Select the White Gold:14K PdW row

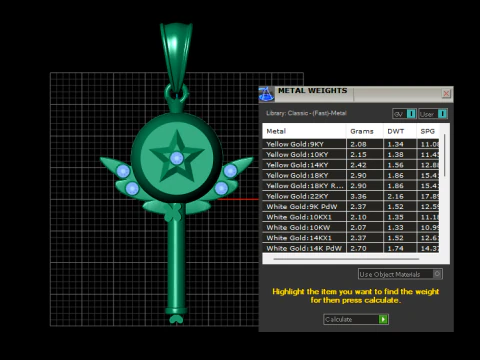(x=351, y=248)
